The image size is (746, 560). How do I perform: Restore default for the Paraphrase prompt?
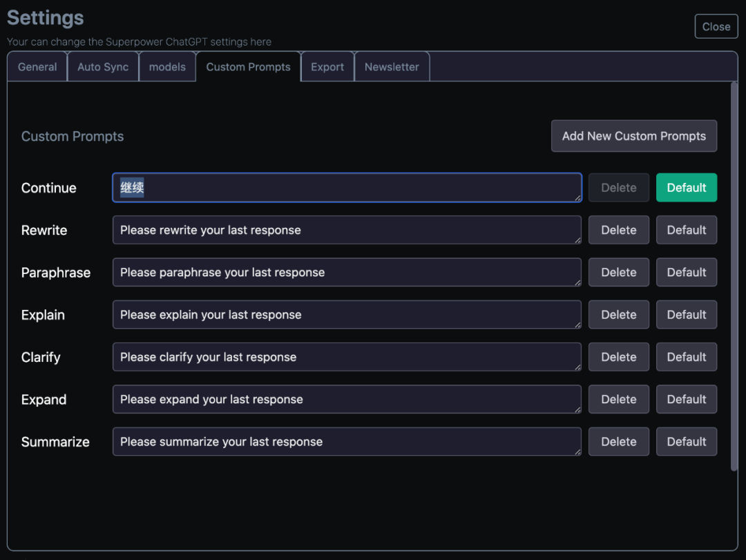pyautogui.click(x=686, y=272)
